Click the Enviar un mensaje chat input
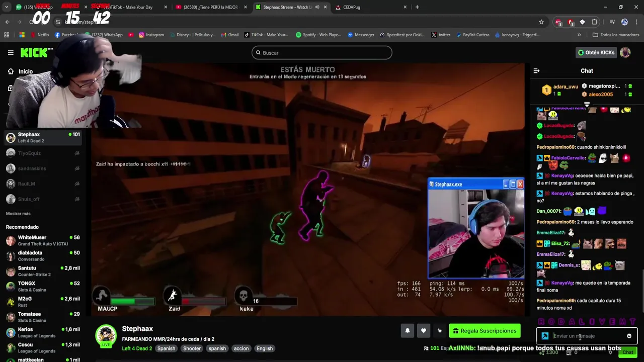The width and height of the screenshot is (644, 362). [x=587, y=336]
